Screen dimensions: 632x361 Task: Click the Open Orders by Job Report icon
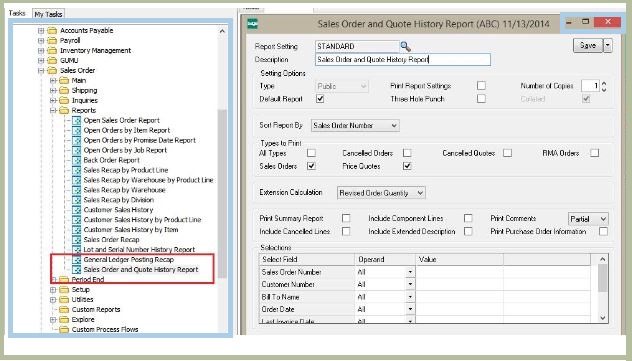(77, 150)
